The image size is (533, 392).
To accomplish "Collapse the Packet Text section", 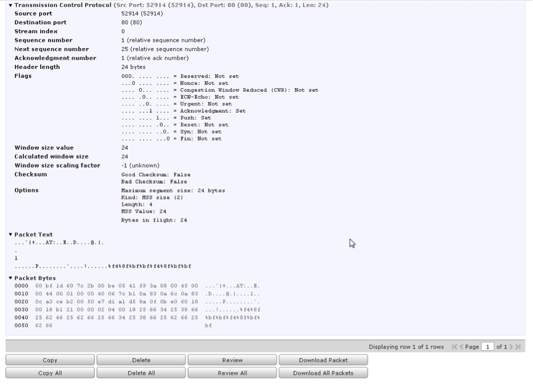I will (10, 234).
